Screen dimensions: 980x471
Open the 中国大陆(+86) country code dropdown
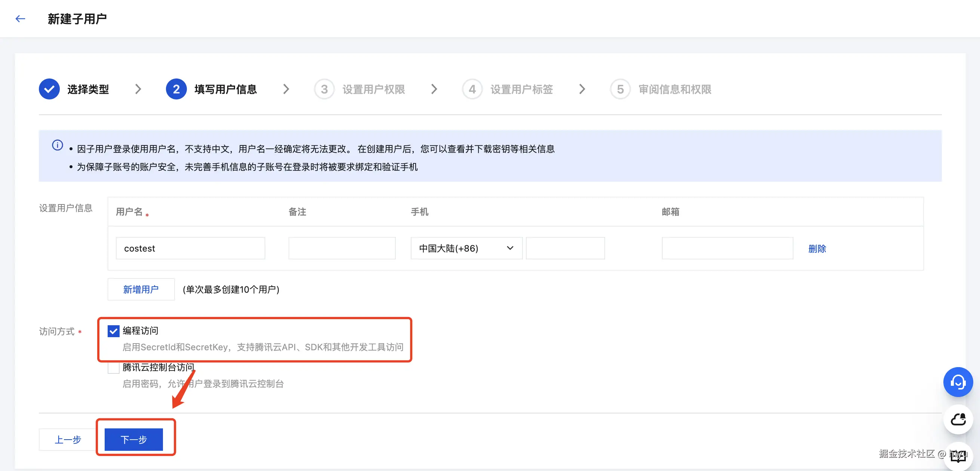click(466, 248)
